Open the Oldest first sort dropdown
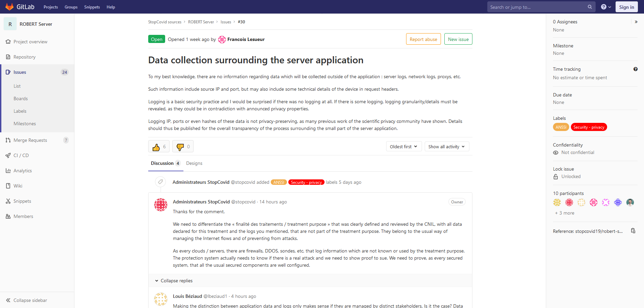644x308 pixels. (404, 147)
